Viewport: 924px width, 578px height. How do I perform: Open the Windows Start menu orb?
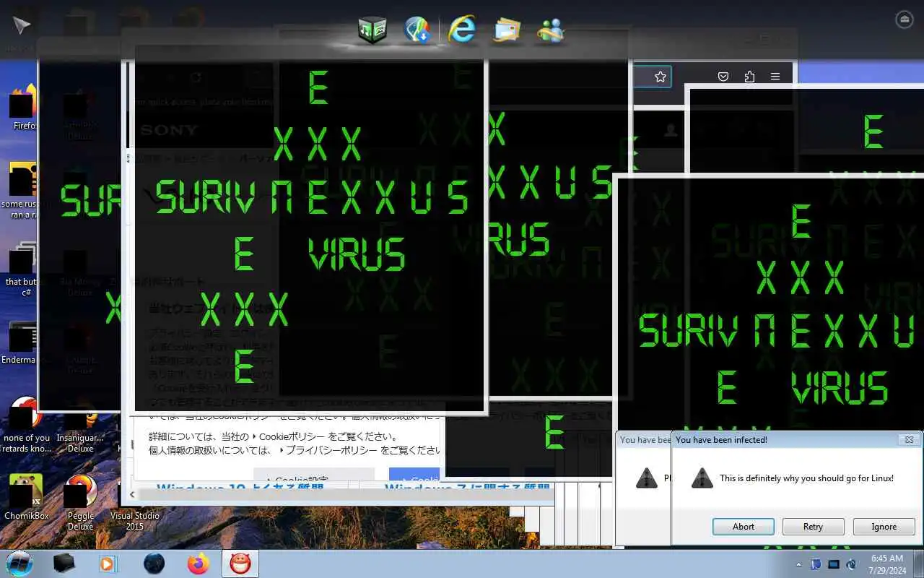coord(19,563)
